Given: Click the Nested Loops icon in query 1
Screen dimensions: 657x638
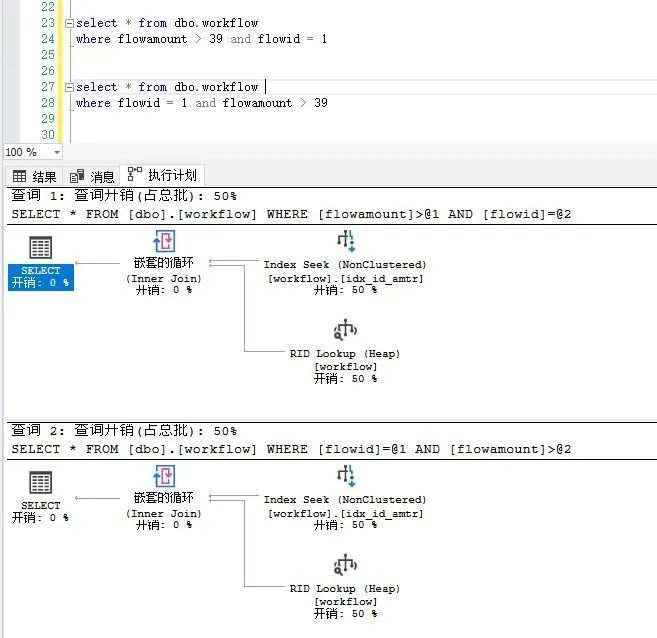Looking at the screenshot, I should (x=164, y=241).
